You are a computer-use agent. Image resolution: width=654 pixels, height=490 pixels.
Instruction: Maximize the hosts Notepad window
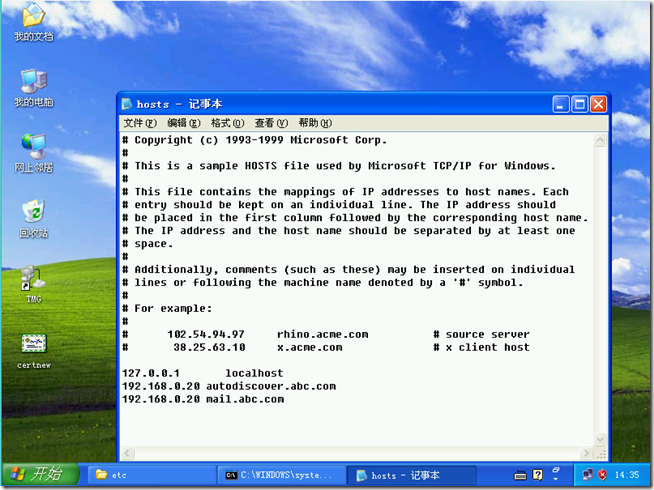[x=580, y=104]
